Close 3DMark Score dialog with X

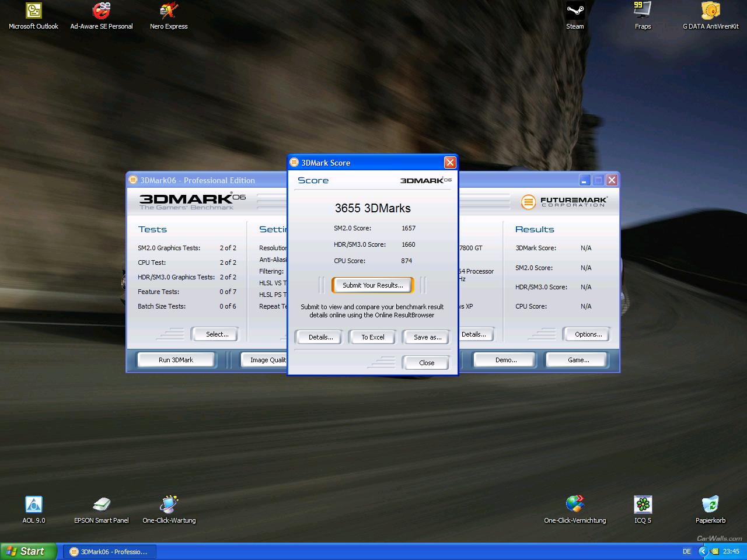click(449, 162)
